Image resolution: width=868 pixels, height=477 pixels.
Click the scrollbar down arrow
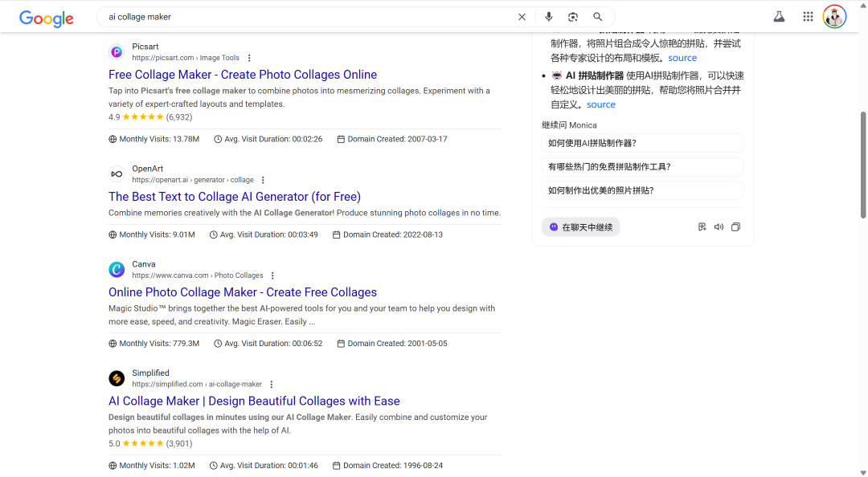tap(863, 472)
